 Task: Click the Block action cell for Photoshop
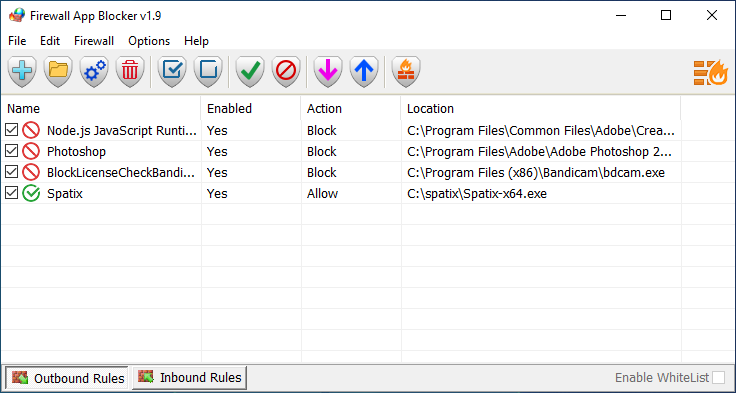[x=322, y=152]
